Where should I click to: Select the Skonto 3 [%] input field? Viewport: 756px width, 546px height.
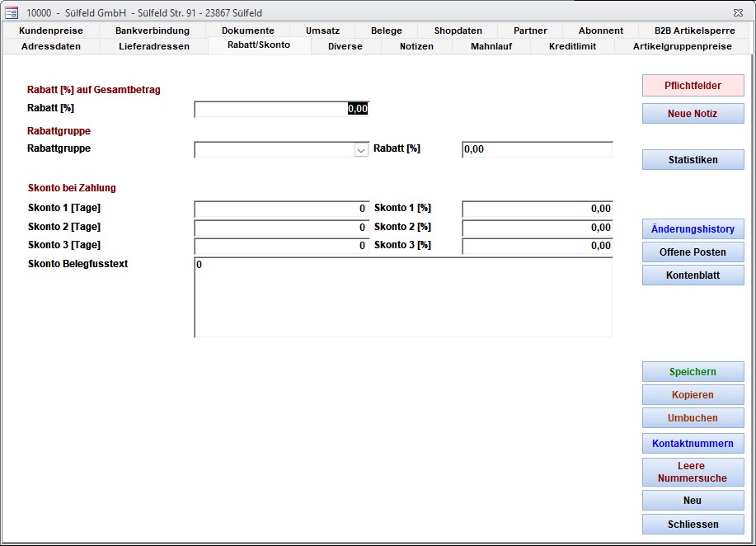[537, 246]
